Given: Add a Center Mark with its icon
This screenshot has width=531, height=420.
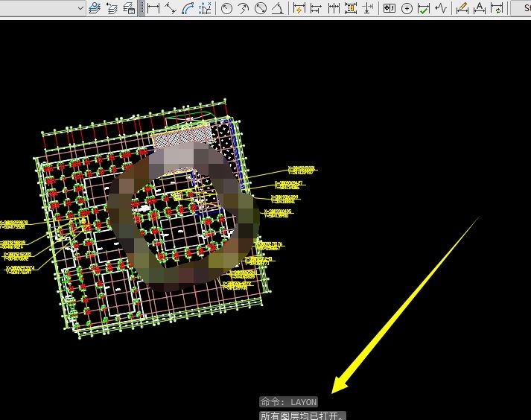Looking at the screenshot, I should [x=407, y=9].
